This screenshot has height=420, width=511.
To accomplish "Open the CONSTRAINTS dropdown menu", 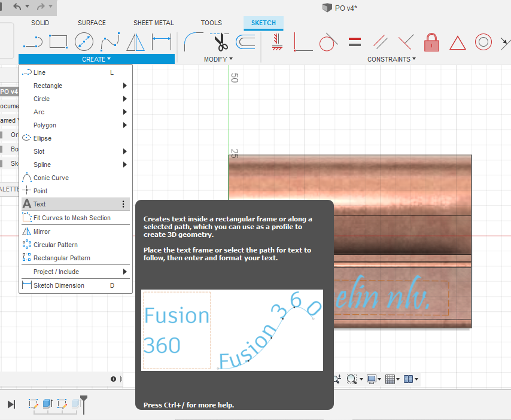I will click(391, 59).
